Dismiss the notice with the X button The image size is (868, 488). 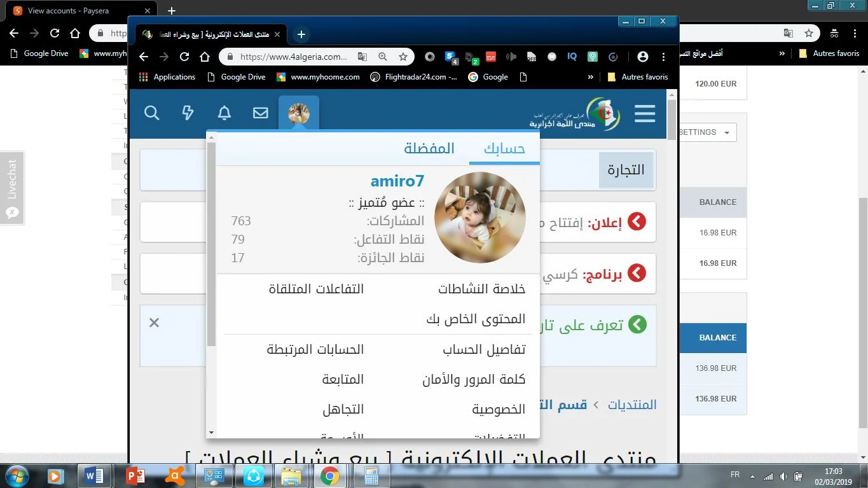(154, 323)
